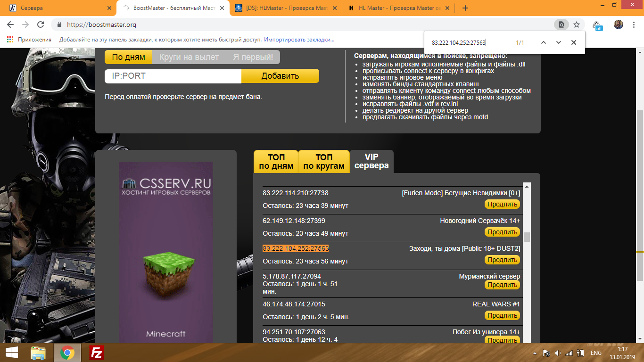Click server address 5.178.87.117:27094
Screen dimensions: 644x362
pyautogui.click(x=292, y=276)
